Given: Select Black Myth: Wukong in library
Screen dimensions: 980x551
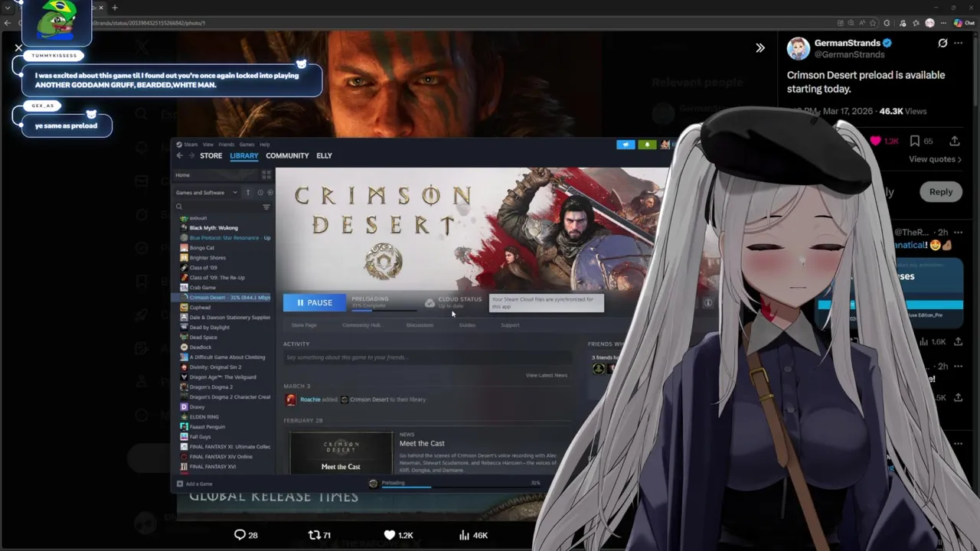Looking at the screenshot, I should point(214,228).
